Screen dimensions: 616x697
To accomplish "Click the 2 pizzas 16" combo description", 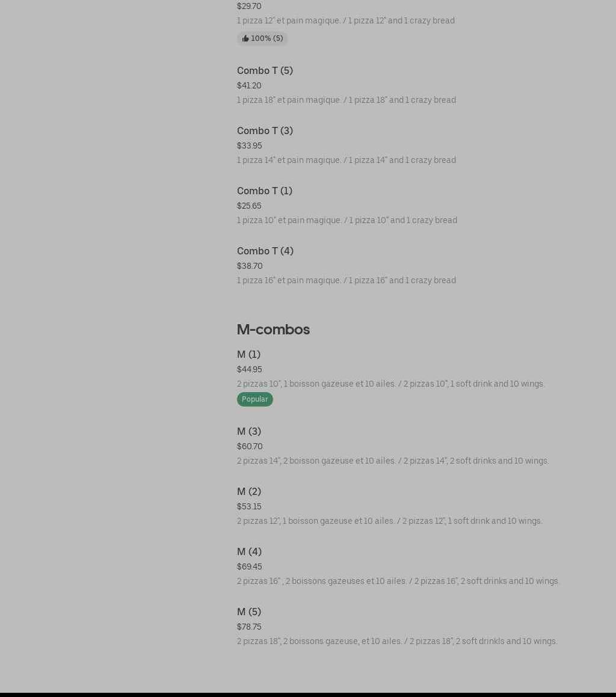I will pyautogui.click(x=398, y=581).
